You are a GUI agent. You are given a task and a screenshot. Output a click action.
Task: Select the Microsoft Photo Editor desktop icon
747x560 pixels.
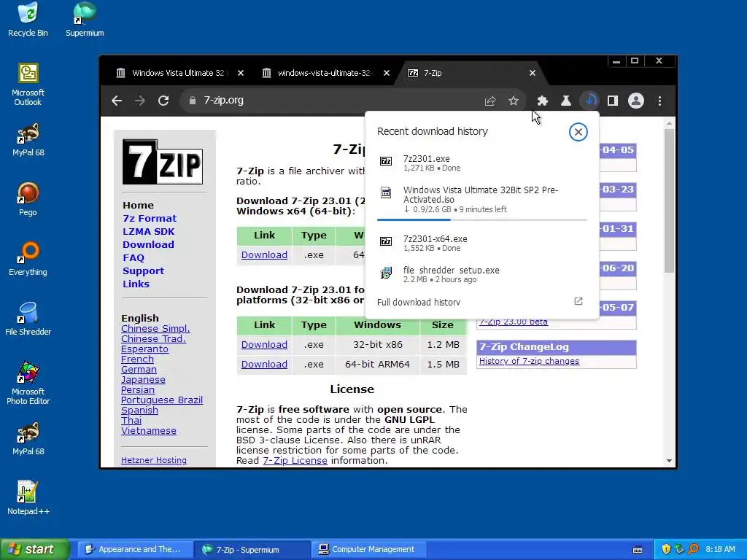click(28, 384)
